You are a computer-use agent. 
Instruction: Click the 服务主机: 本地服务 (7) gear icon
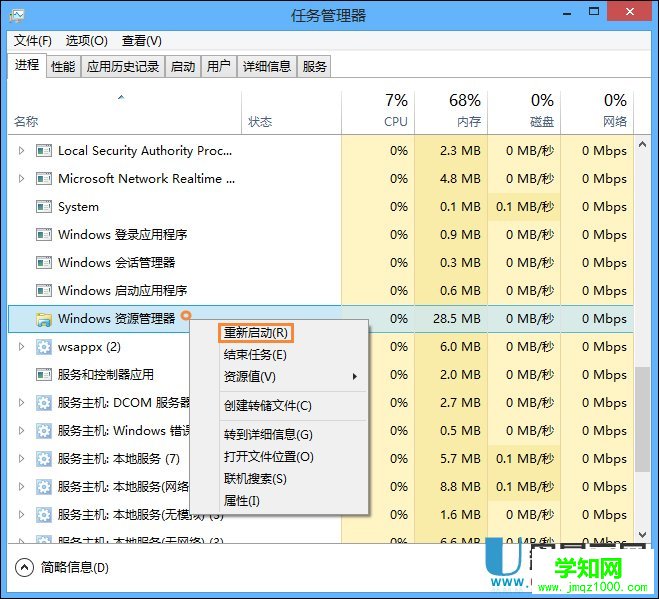(44, 459)
